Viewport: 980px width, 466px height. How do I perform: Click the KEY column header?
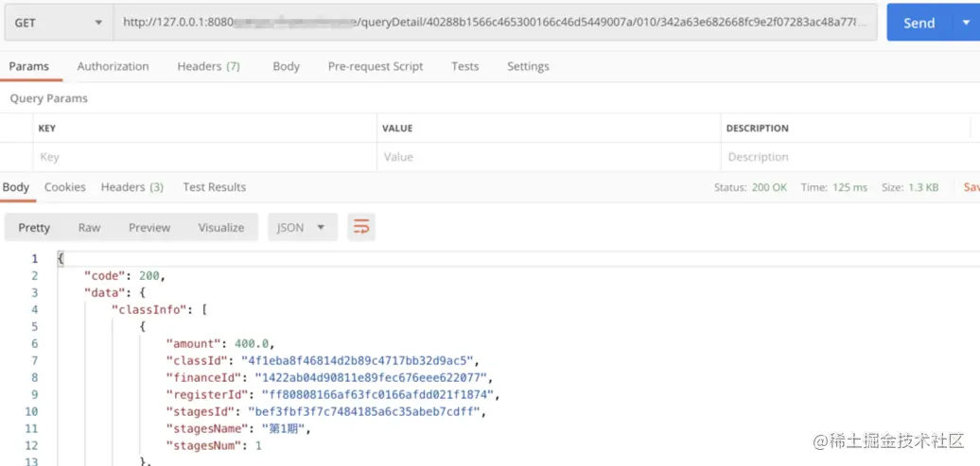tap(47, 128)
